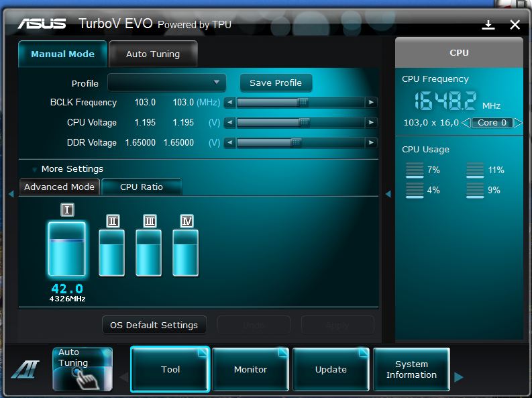Decrease DDR Voltage with the left arrow

coord(229,142)
